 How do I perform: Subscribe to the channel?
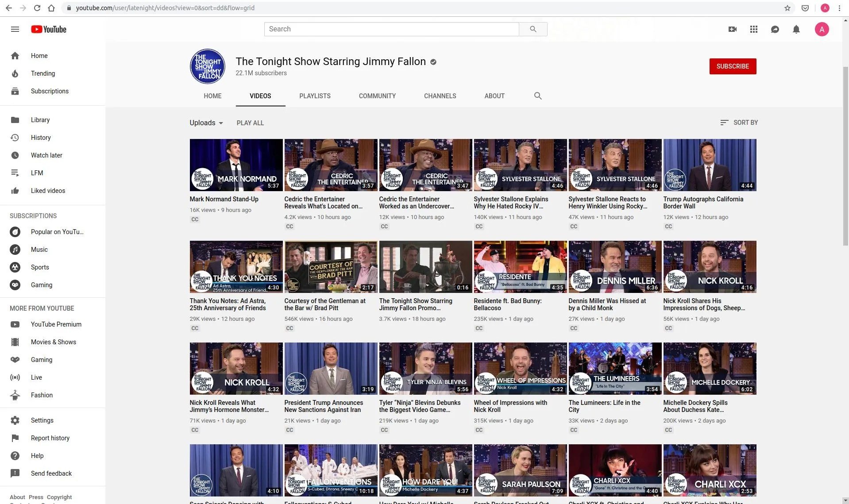pyautogui.click(x=733, y=66)
